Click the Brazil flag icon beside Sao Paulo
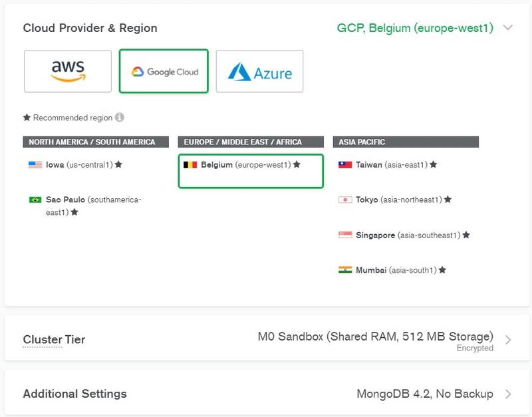Image resolution: width=532 pixels, height=417 pixels. [x=35, y=200]
